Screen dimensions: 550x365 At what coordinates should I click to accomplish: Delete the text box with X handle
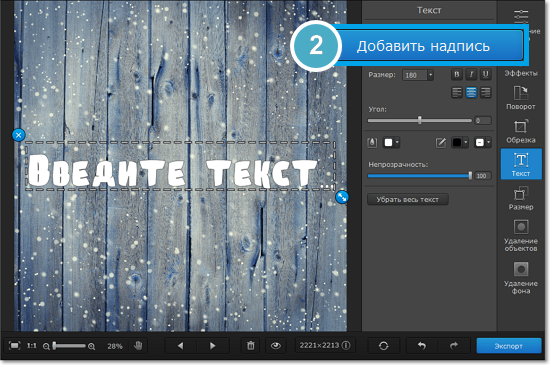pyautogui.click(x=18, y=135)
